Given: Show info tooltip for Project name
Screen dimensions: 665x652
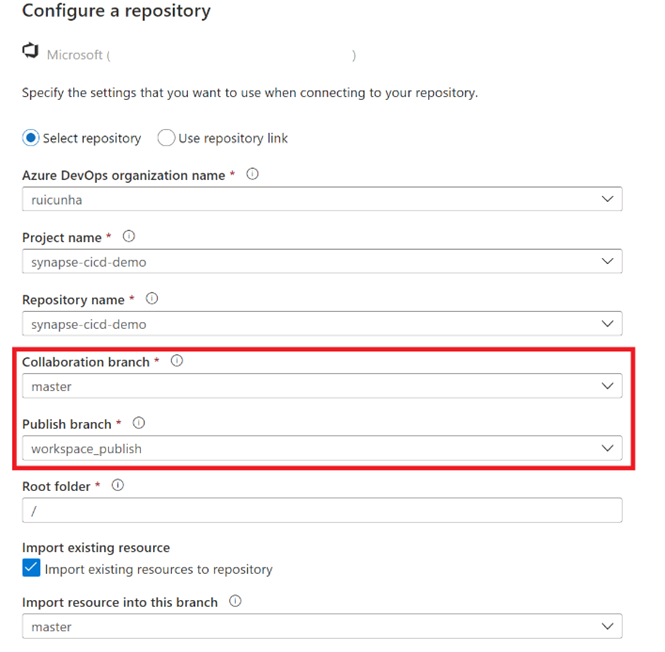Looking at the screenshot, I should coord(129,236).
